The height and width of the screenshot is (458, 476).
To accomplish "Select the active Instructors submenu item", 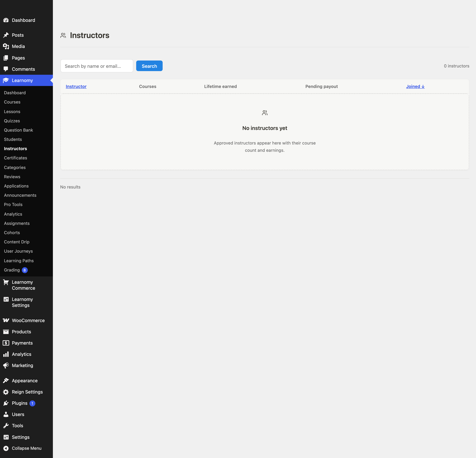I will tap(16, 149).
